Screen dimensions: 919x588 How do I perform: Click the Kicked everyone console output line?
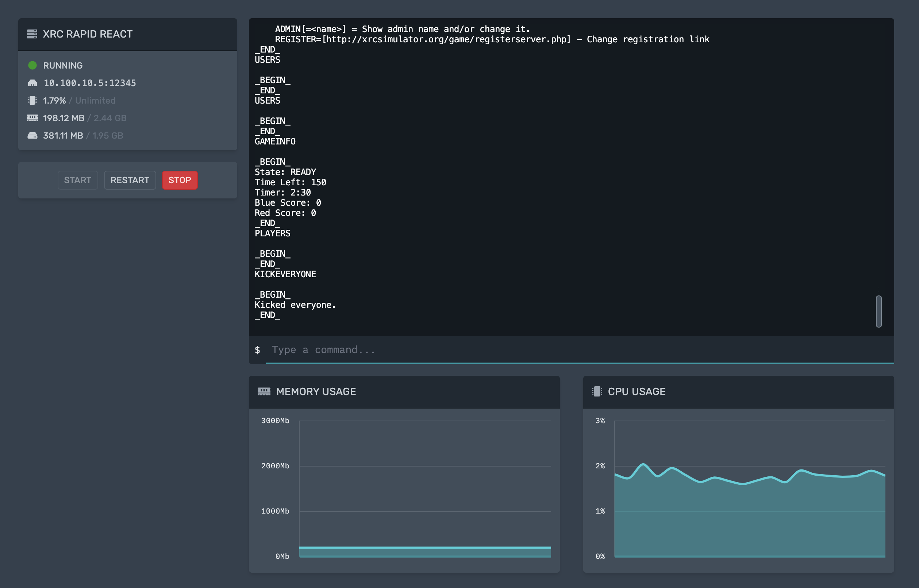pos(295,305)
